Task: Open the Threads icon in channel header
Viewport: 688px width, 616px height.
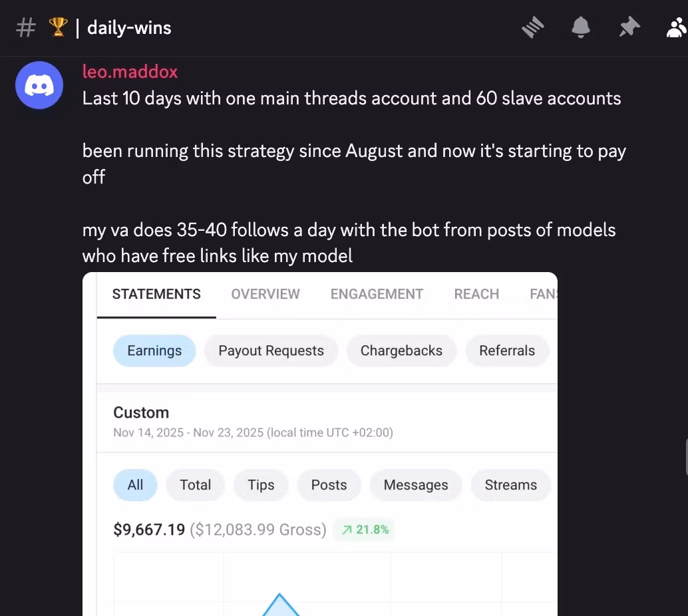Action: pos(532,27)
